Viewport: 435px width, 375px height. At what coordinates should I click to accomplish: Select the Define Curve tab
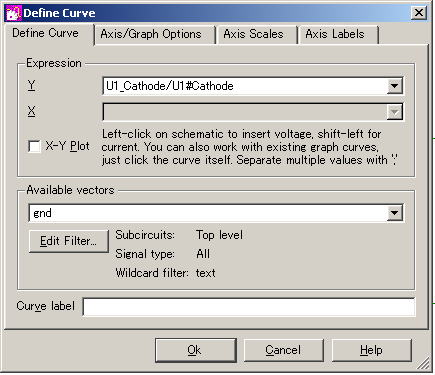46,33
